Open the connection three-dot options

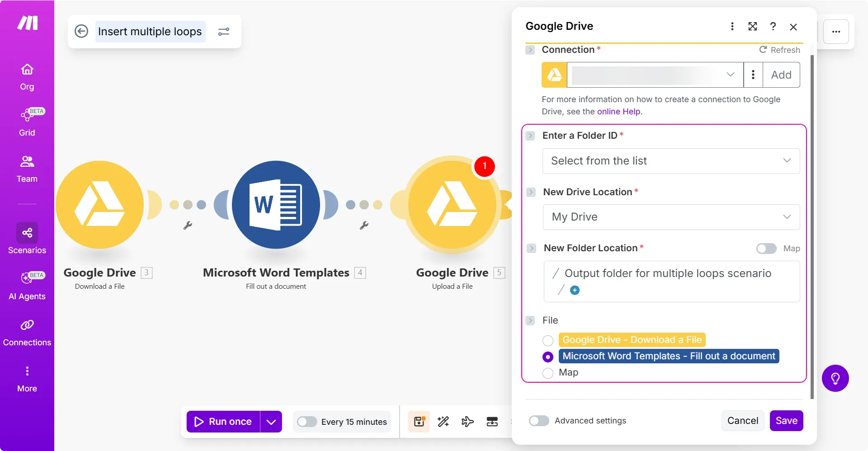(753, 75)
